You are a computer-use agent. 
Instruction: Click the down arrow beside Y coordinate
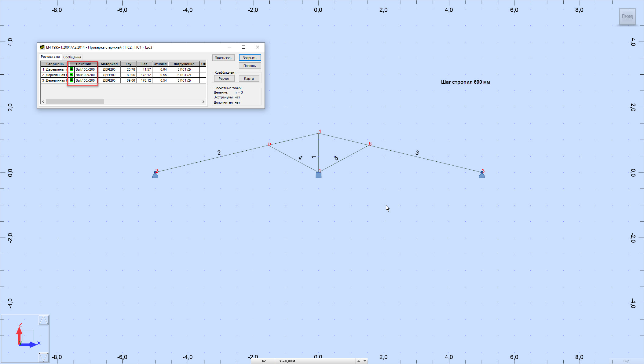pyautogui.click(x=365, y=361)
